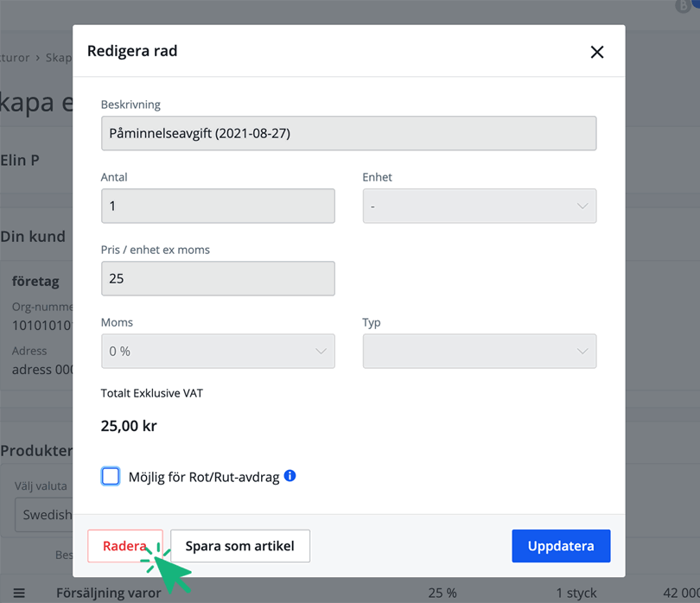
Task: Close the Redigera rad dialog
Action: [x=596, y=52]
